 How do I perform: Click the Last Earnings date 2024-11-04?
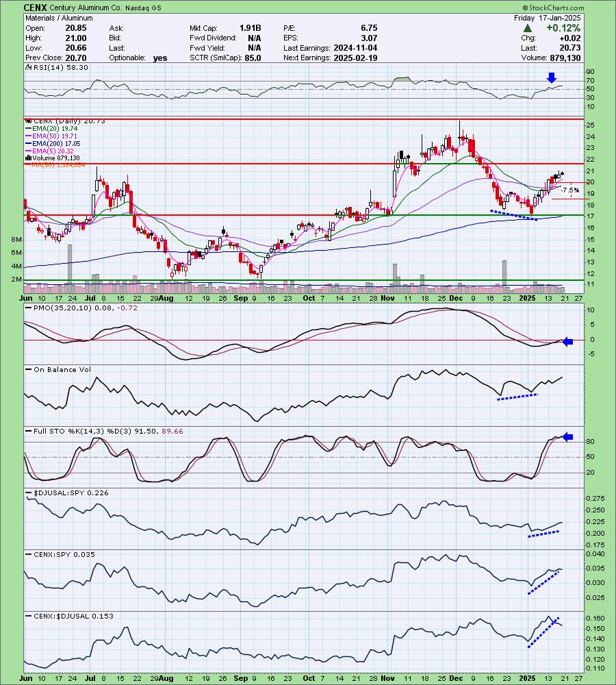pos(355,48)
